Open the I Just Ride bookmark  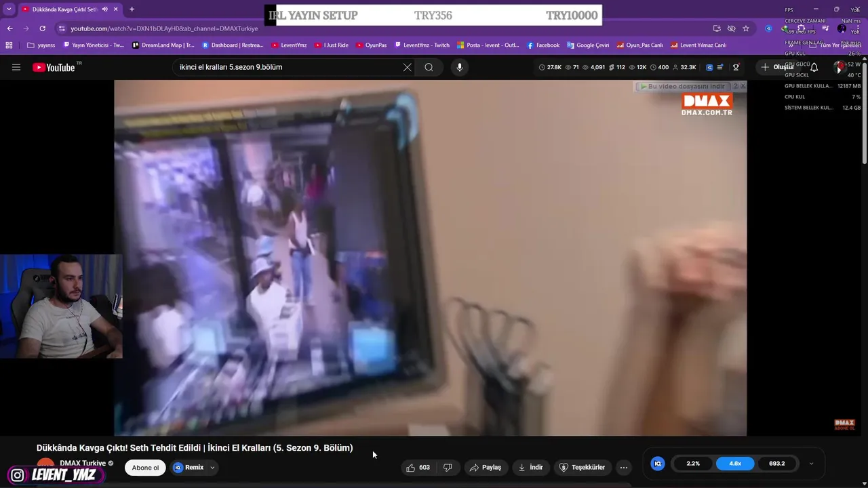[332, 45]
